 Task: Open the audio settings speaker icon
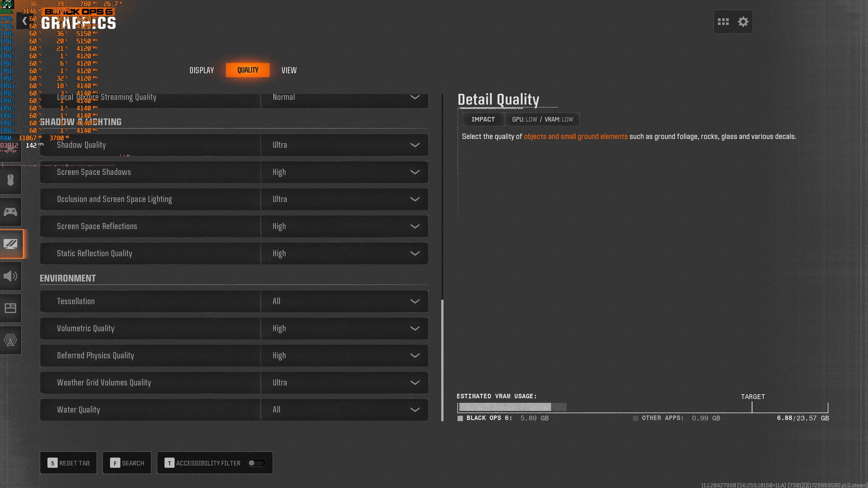10,276
